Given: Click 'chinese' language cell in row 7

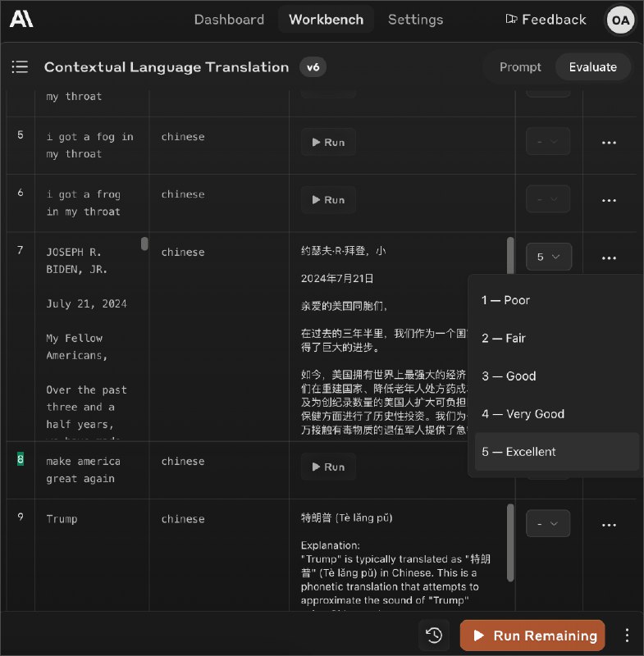Looking at the screenshot, I should click(183, 253).
